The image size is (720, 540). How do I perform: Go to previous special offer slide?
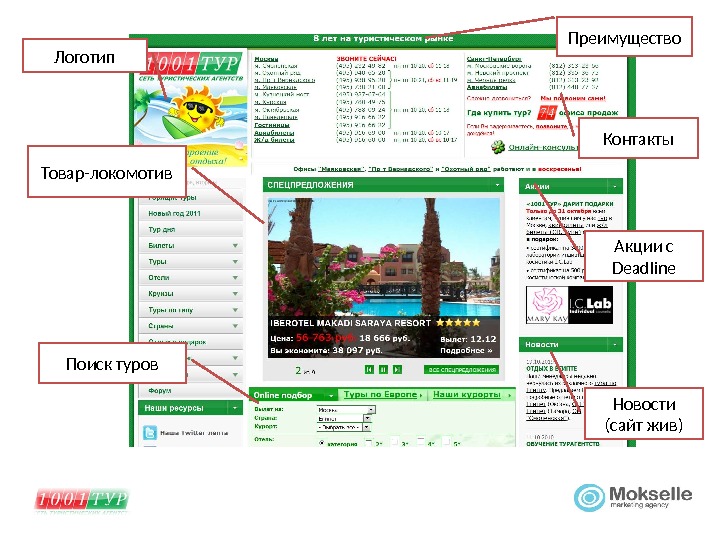(369, 370)
